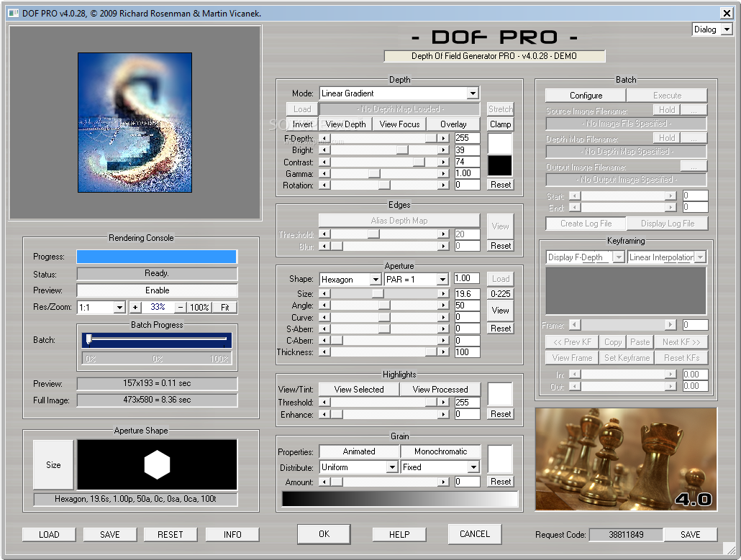
Task: Open HELP
Action: click(399, 535)
